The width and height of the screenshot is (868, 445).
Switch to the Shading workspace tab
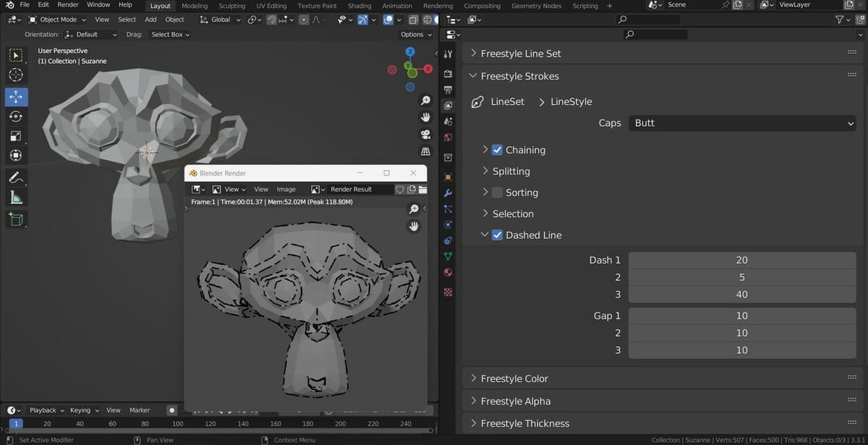pos(359,6)
